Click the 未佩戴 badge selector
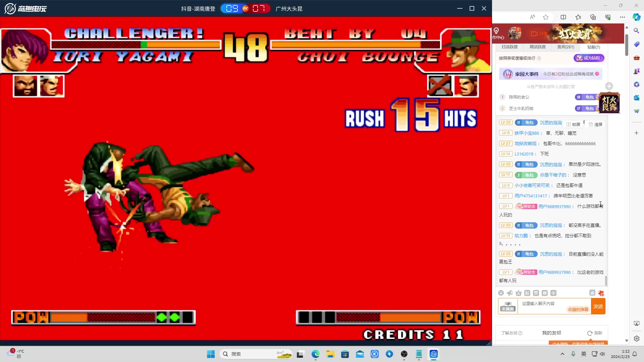The image size is (644, 362). point(507,306)
